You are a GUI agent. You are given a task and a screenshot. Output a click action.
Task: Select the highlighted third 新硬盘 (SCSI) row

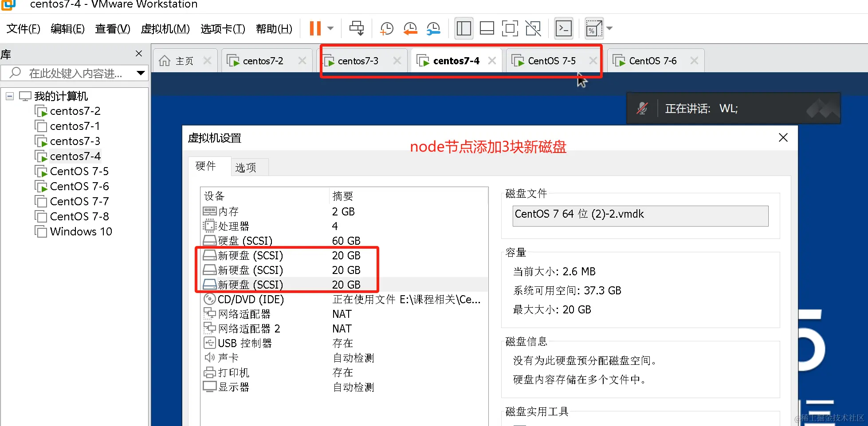click(344, 285)
